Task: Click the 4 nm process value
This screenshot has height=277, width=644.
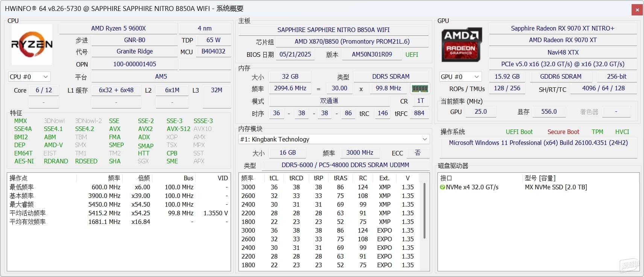Action: point(205,28)
